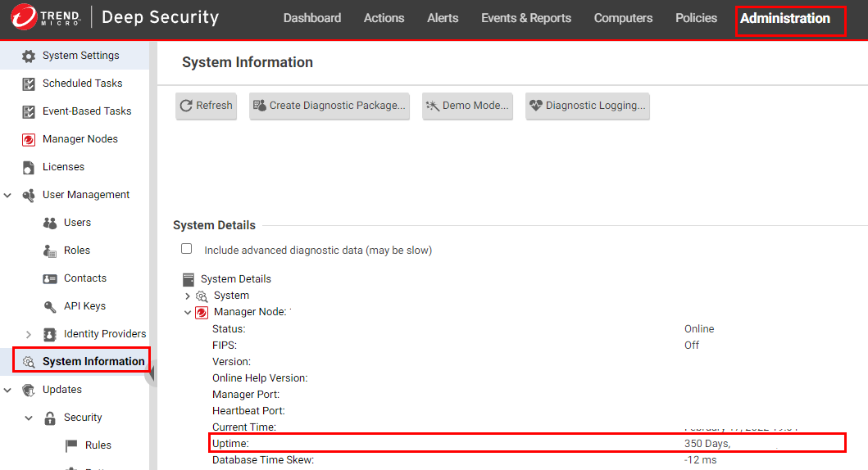Click the Rules flag icon
Image resolution: width=868 pixels, height=470 pixels.
(x=70, y=445)
